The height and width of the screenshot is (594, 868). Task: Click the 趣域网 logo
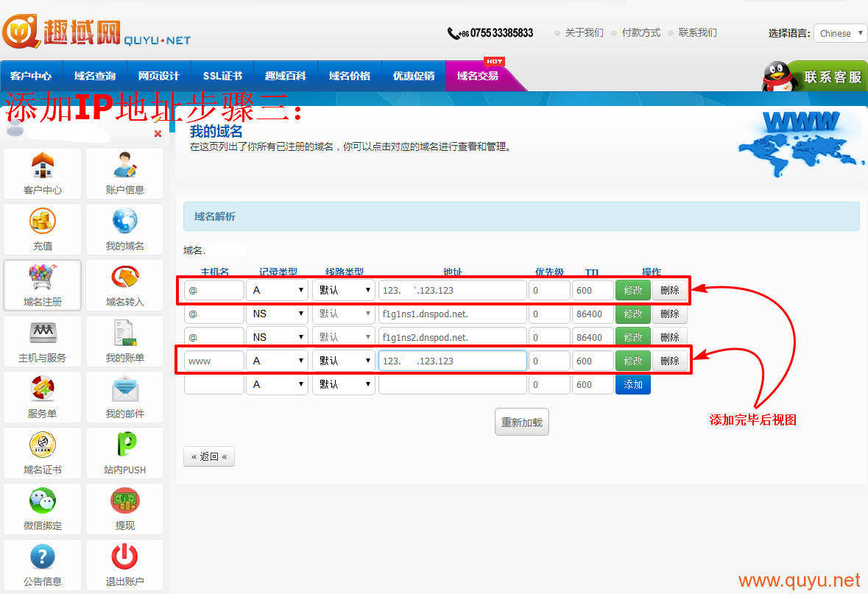[x=96, y=31]
